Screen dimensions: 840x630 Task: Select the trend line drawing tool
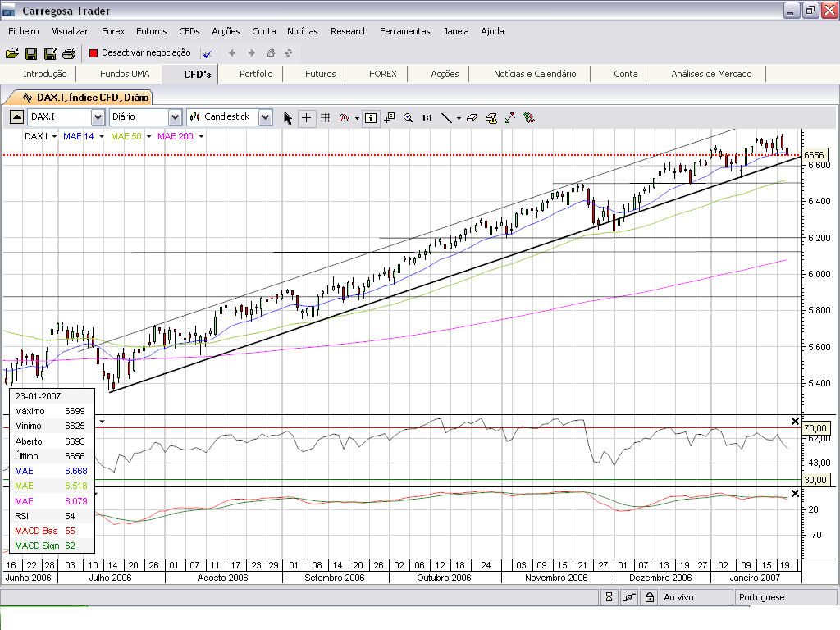[x=445, y=118]
